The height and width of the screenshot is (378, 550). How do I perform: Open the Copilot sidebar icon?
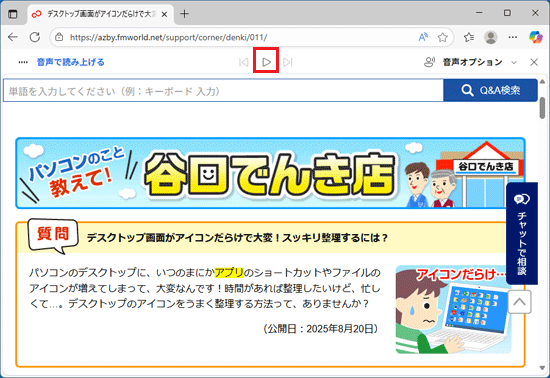[536, 37]
